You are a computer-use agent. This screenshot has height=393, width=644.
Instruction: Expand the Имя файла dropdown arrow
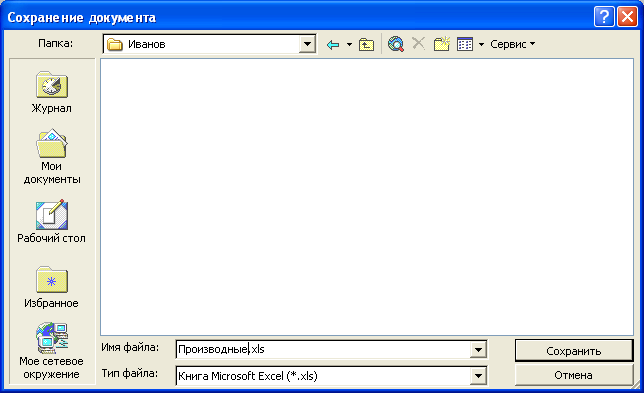478,350
